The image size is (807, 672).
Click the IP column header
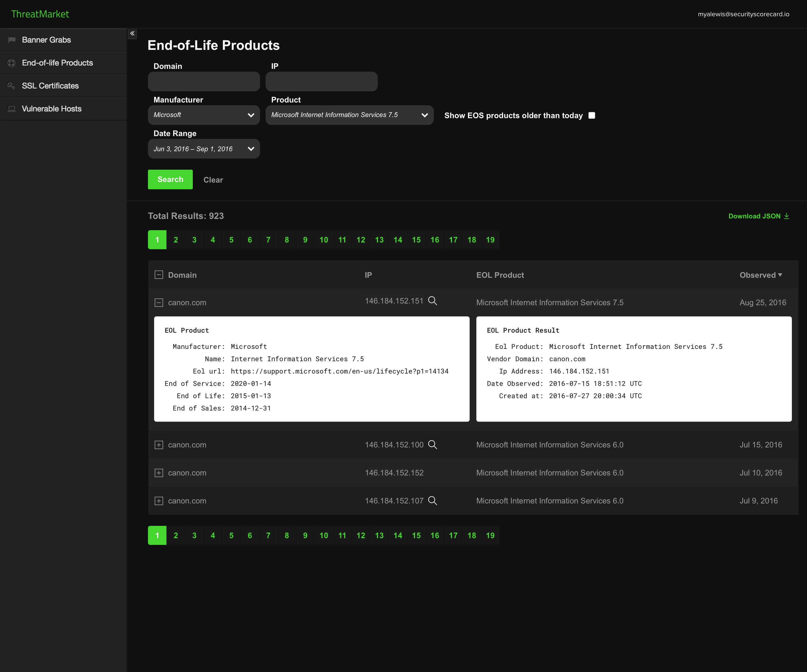point(368,275)
